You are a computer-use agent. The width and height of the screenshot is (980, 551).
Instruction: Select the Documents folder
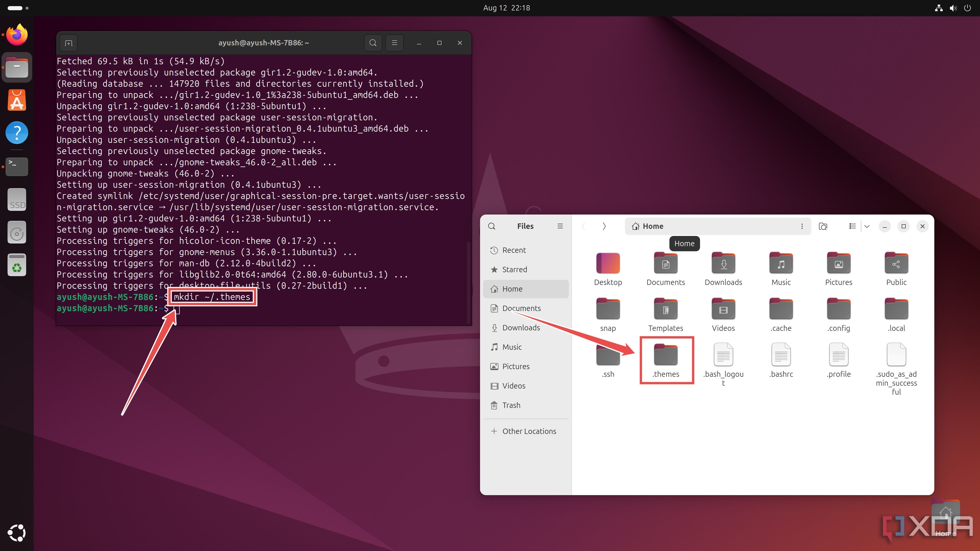[666, 267]
